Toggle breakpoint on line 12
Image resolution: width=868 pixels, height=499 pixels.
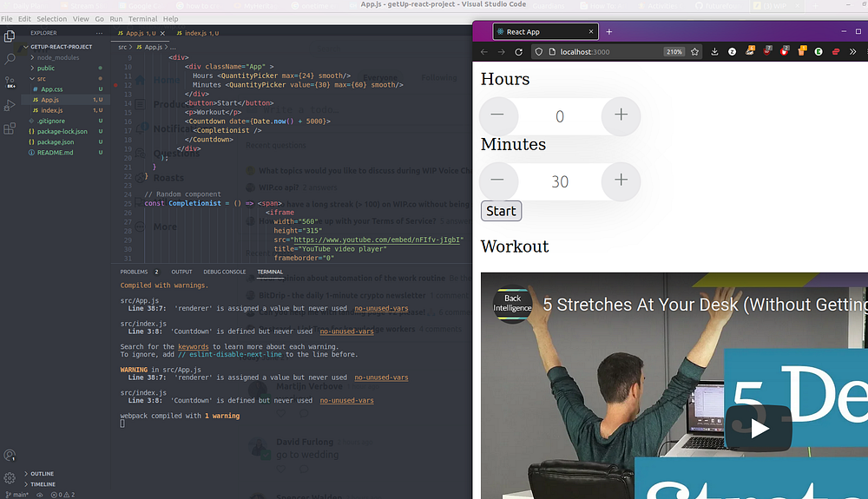pyautogui.click(x=115, y=85)
